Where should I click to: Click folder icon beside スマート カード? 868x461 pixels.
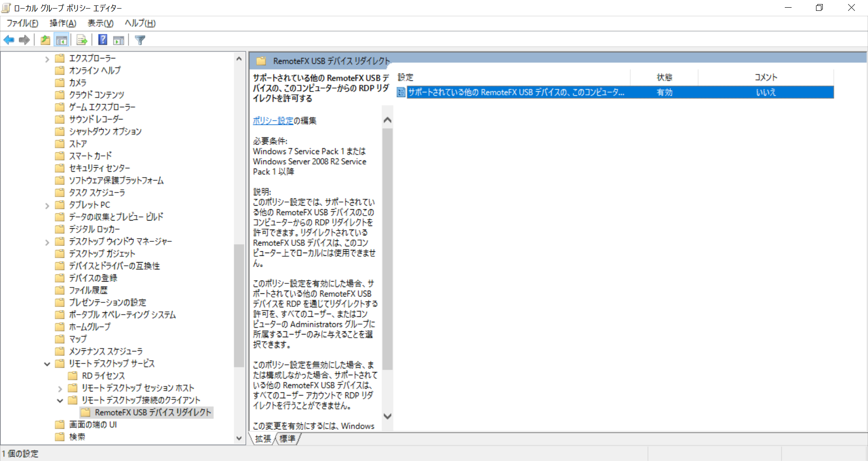(x=60, y=156)
